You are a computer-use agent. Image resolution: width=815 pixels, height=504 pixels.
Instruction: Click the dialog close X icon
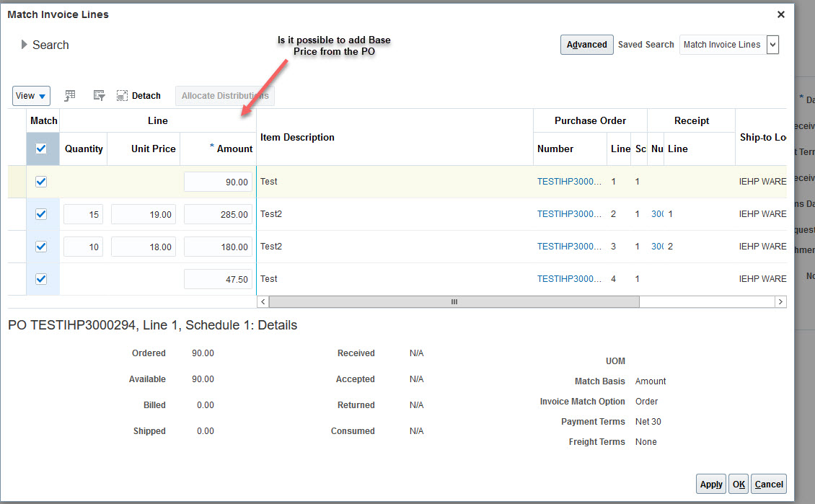click(x=780, y=14)
